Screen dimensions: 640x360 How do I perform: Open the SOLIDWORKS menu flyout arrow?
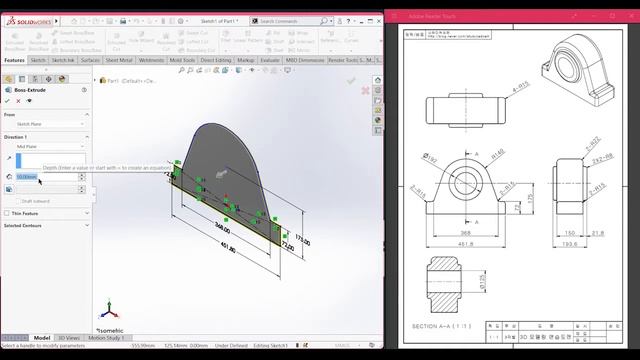point(56,21)
